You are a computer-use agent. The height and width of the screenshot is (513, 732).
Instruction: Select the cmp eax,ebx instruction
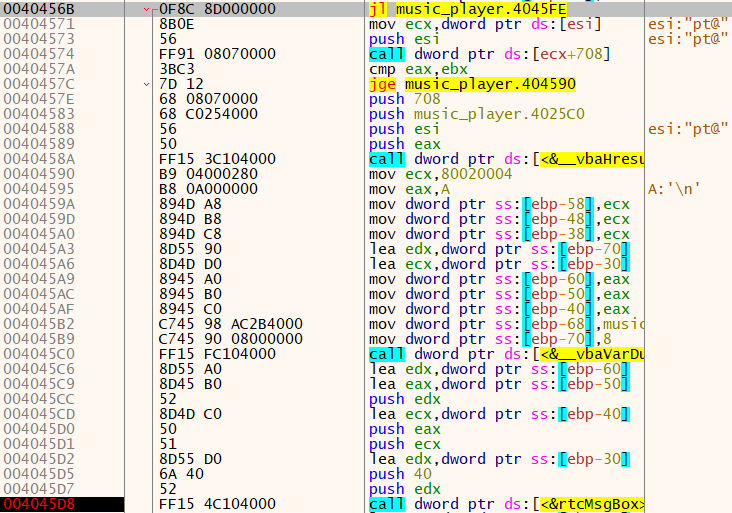pyautogui.click(x=418, y=69)
